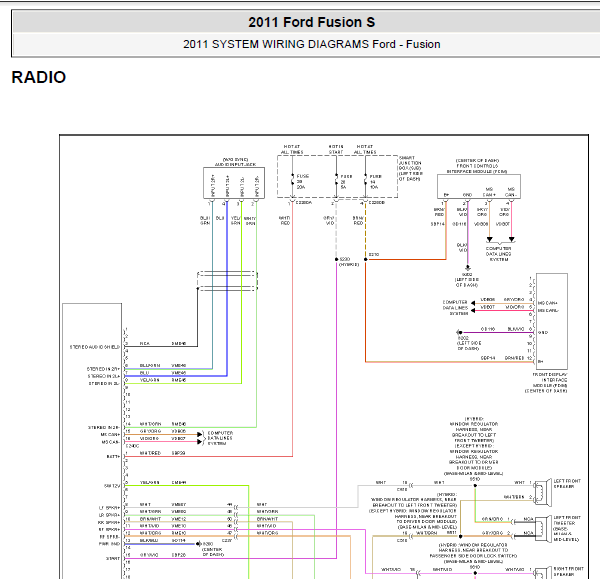600x579 pixels.
Task: Click the Front Controls Interface Module box
Action: [x=479, y=186]
